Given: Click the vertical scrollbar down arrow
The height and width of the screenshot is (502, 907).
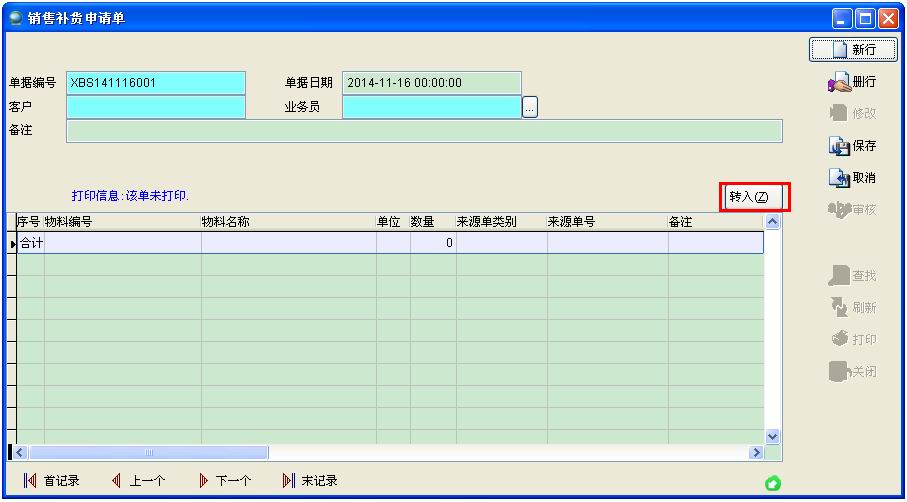Looking at the screenshot, I should point(772,437).
